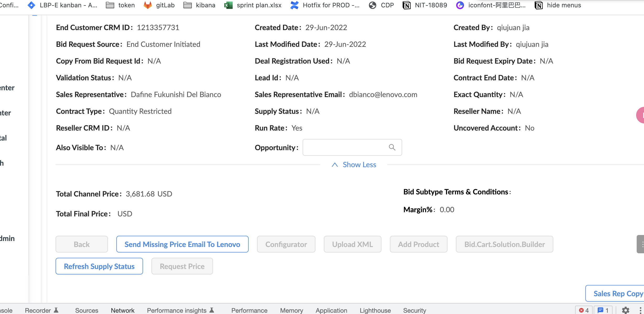The width and height of the screenshot is (644, 314).
Task: Click Bid Request Source value End Customer Initiated
Action: (x=163, y=44)
